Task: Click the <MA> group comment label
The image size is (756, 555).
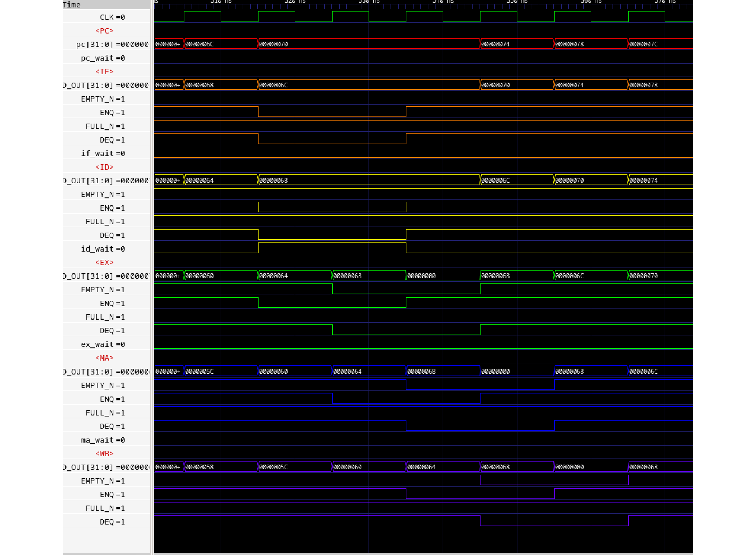Action: click(x=104, y=358)
